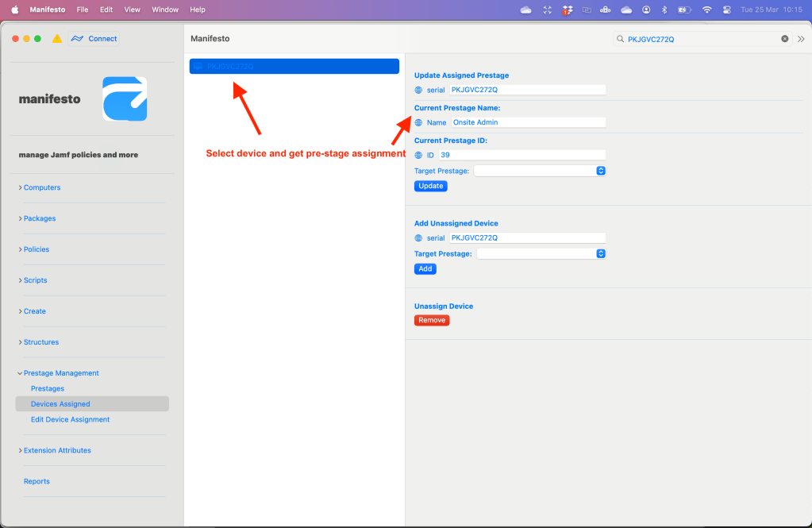This screenshot has width=812, height=528.
Task: Open the Wi-Fi status icon in the menu bar
Action: 706,10
